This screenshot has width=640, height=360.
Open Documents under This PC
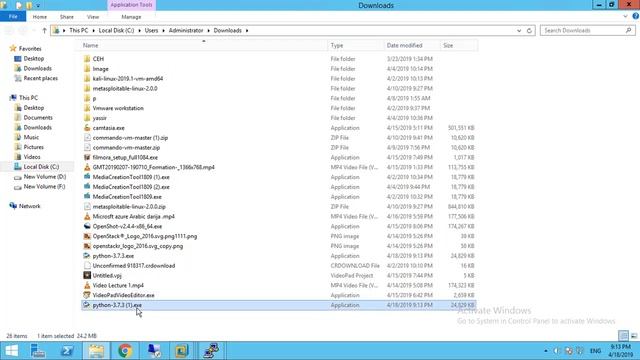click(38, 118)
